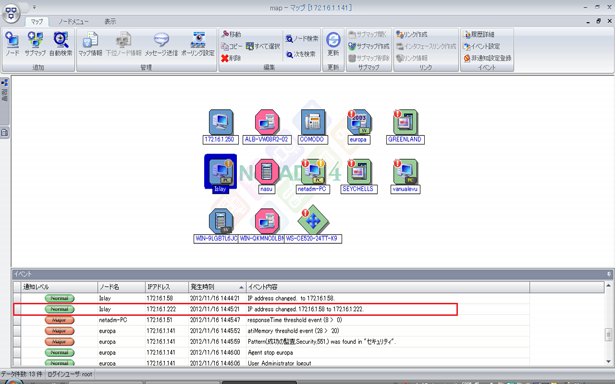Click the Major badge in netadm-PC row

(59, 320)
